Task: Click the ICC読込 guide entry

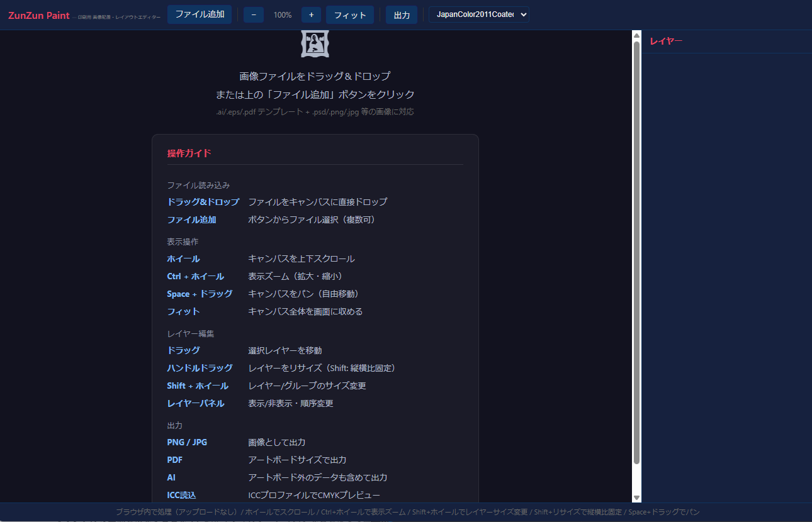Action: click(181, 495)
